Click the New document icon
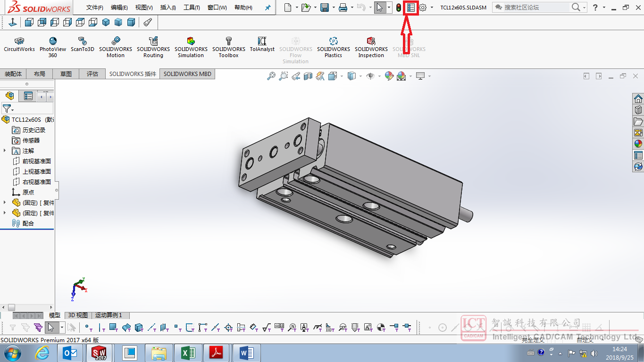This screenshot has height=362, width=644. [288, 8]
